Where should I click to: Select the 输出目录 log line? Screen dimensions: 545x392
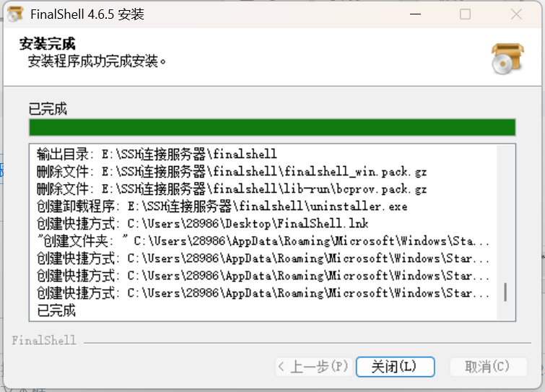coord(157,154)
